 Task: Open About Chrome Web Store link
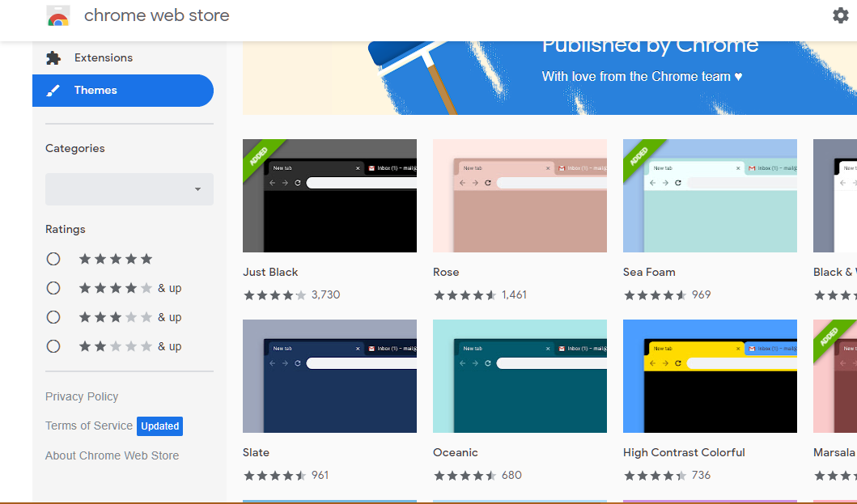coord(112,455)
